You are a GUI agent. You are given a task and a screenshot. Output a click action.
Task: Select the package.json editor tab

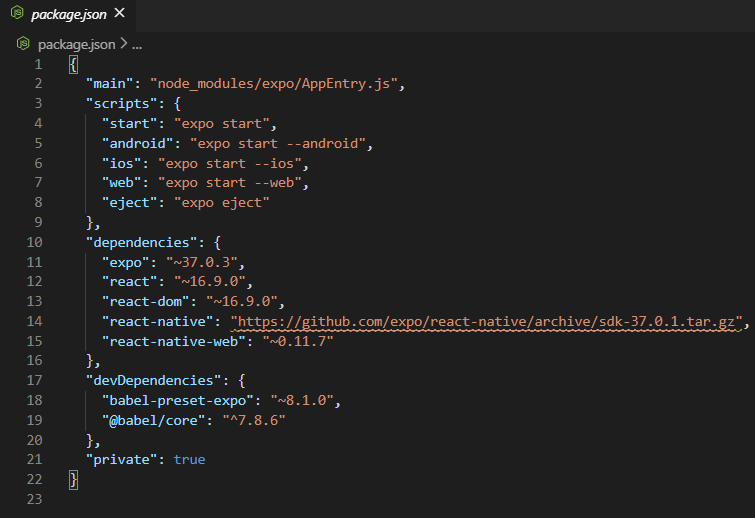pos(68,14)
